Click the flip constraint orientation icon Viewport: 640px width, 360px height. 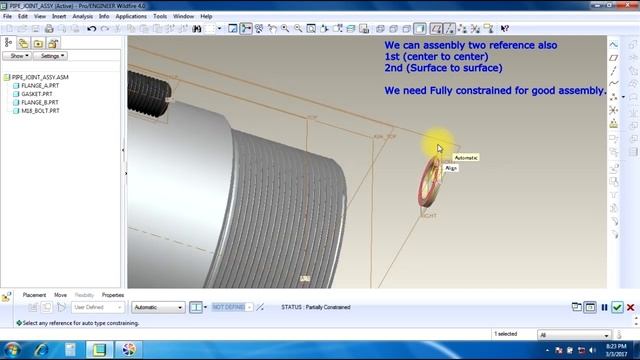click(260, 307)
